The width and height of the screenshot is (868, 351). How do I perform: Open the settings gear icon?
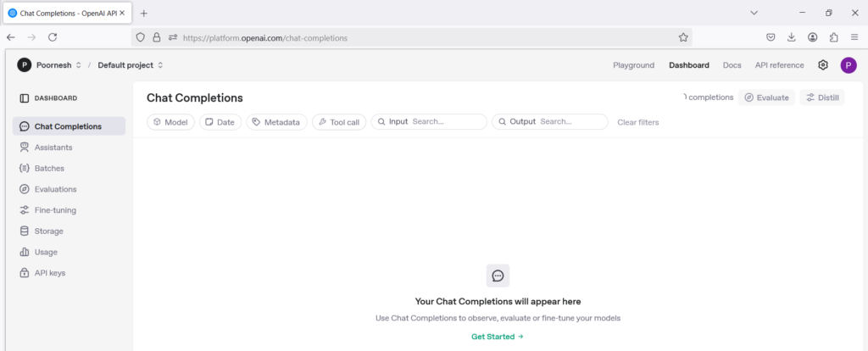coord(822,65)
